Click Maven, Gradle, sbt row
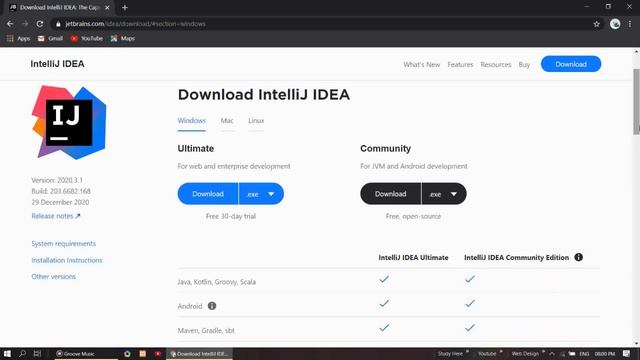This screenshot has width=640, height=360. 389,330
